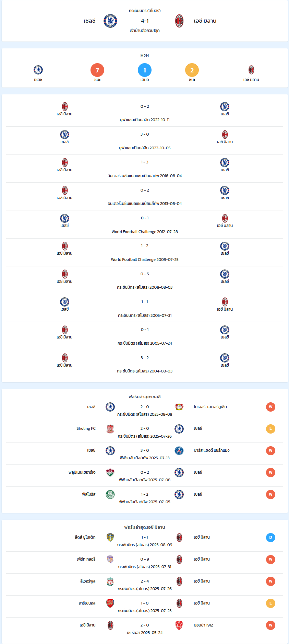This screenshot has width=289, height=644.
Task: Click the Palmeiras club logo
Action: tap(110, 495)
